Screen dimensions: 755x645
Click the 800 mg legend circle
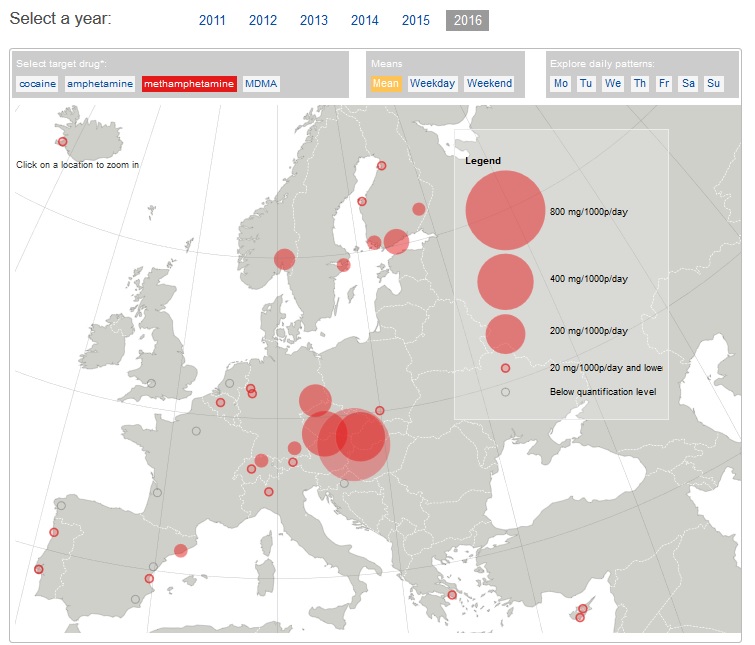click(x=506, y=211)
